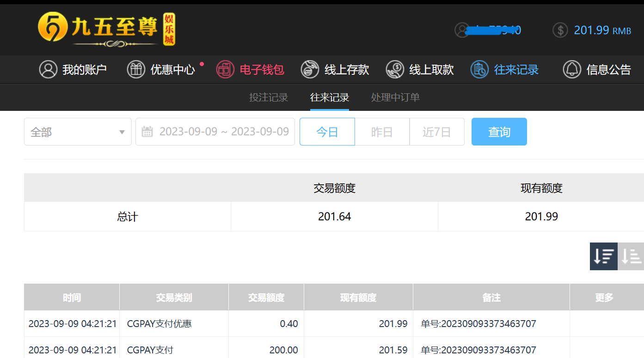Screen dimensions: 644x358
Task: Click the 线上取款 withdrawal icon
Action: click(395, 70)
